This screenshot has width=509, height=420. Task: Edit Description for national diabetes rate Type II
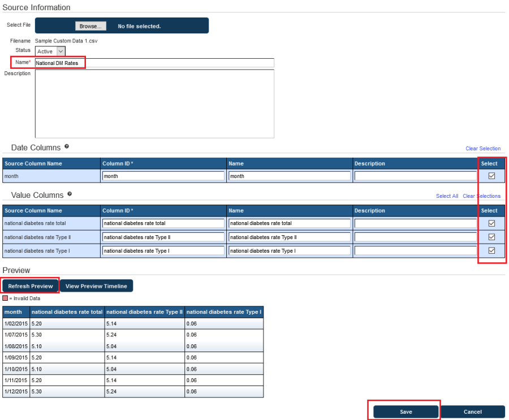(x=416, y=237)
